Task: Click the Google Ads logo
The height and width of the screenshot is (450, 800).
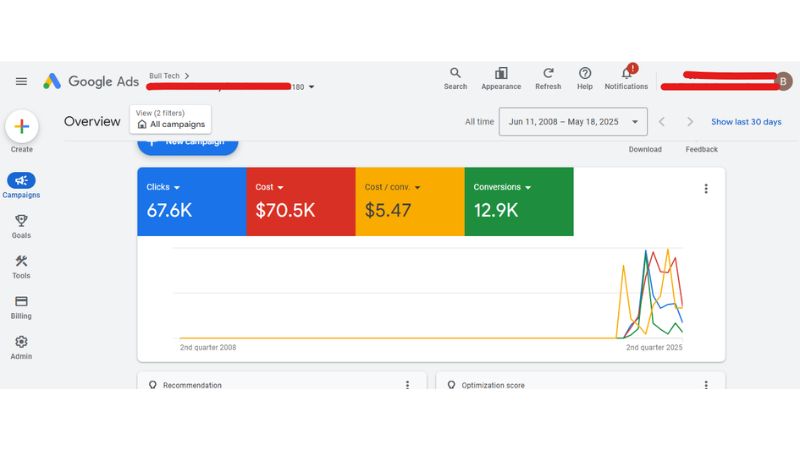Action: [91, 82]
